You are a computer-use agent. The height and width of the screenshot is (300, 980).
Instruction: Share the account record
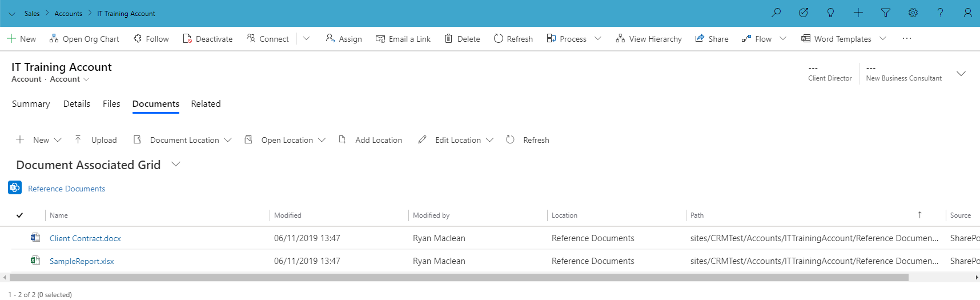pyautogui.click(x=712, y=39)
